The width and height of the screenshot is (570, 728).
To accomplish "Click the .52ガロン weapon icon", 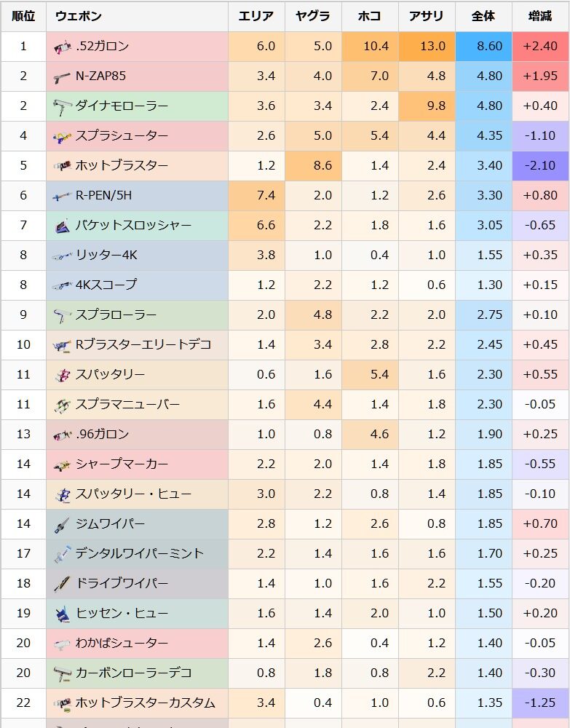I will coord(62,47).
